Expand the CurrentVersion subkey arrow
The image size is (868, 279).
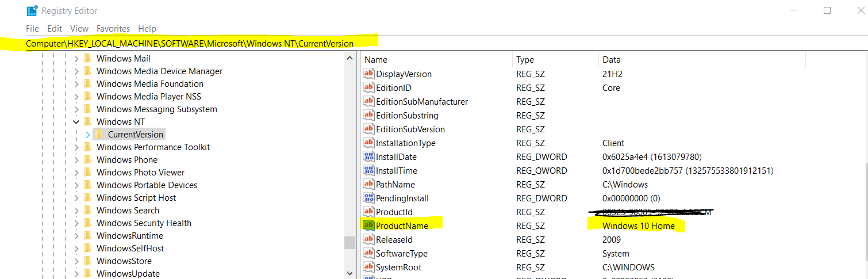tap(88, 134)
